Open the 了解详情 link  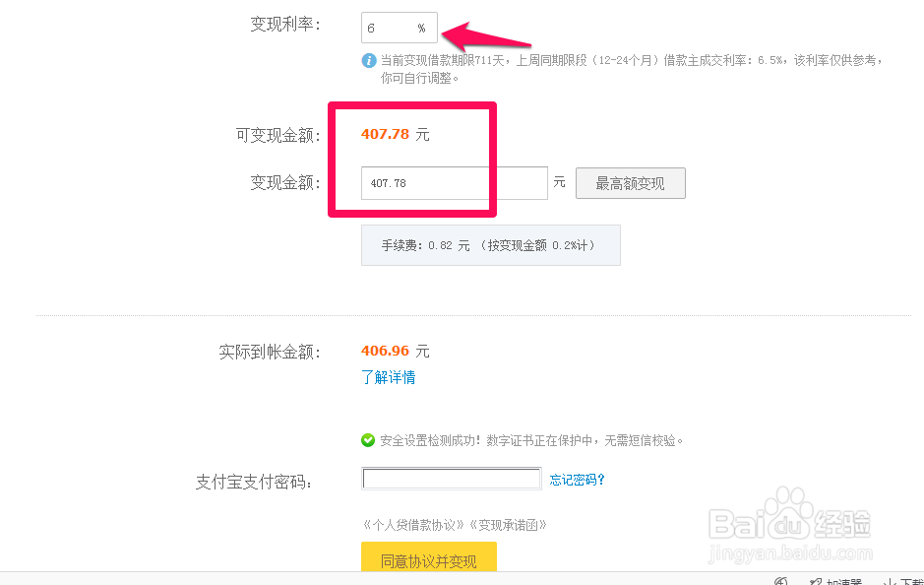point(388,377)
